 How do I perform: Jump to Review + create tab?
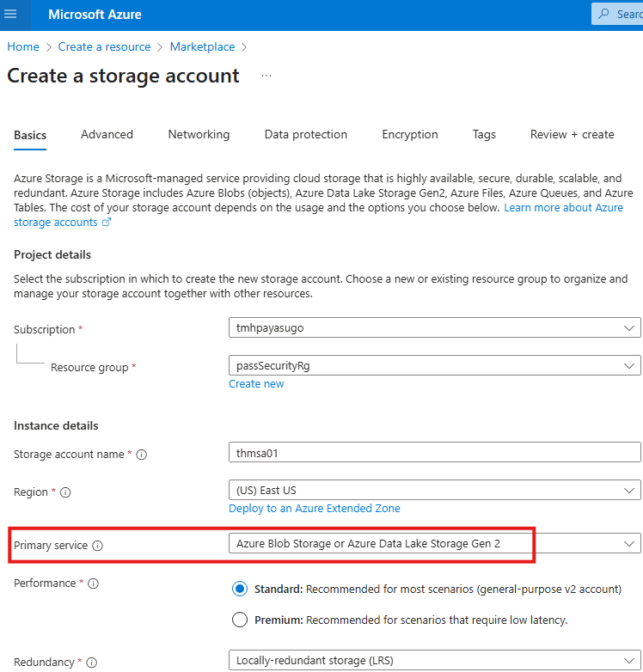[573, 135]
